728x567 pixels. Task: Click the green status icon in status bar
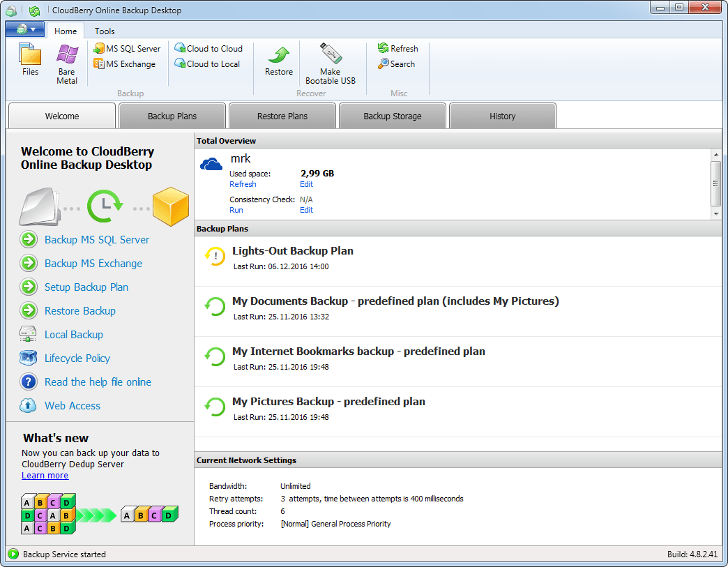coord(13,554)
